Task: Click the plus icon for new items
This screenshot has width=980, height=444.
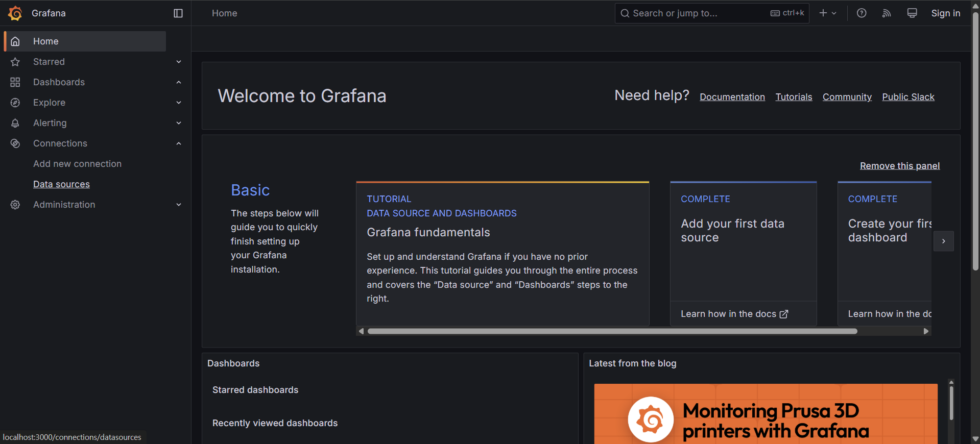Action: (823, 13)
